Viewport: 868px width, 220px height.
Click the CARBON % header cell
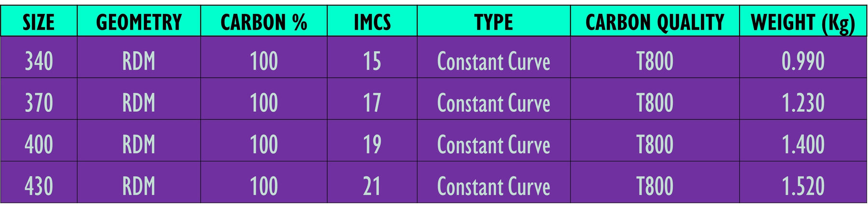264,22
